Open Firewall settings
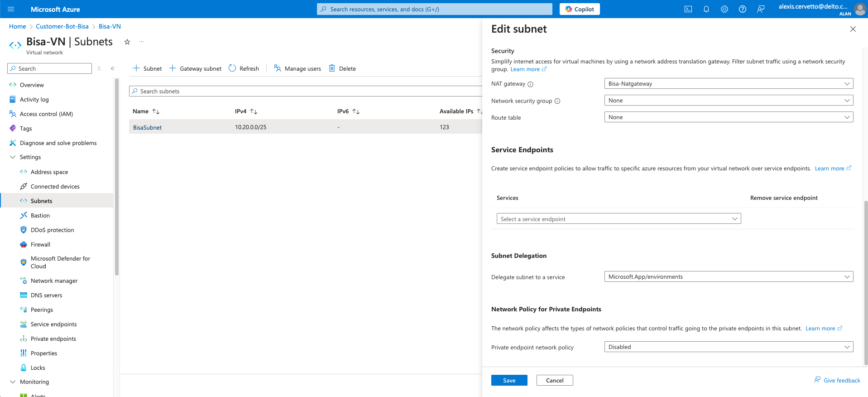This screenshot has height=397, width=868. point(40,244)
